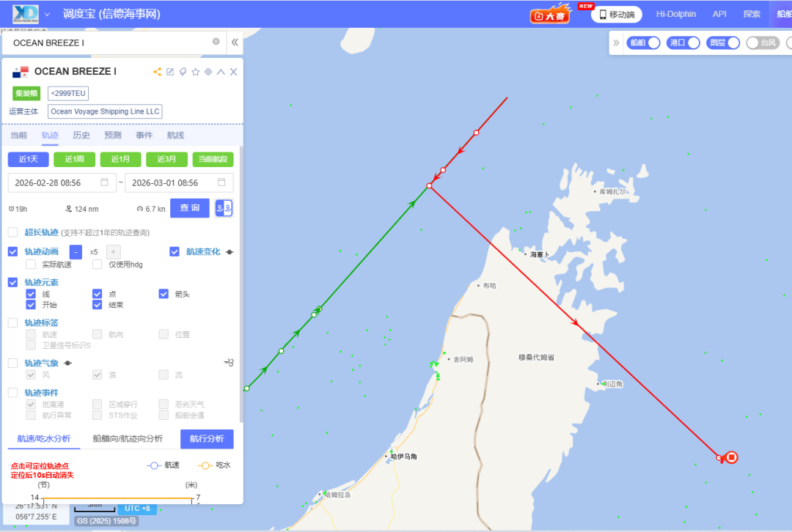This screenshot has height=532, width=792.
Task: Locate vessel using the target icon
Action: pos(208,72)
